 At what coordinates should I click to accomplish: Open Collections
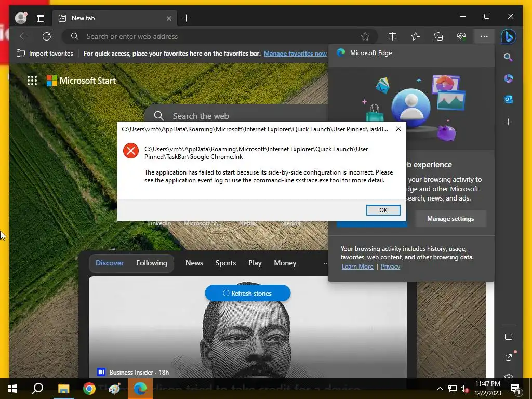click(438, 36)
